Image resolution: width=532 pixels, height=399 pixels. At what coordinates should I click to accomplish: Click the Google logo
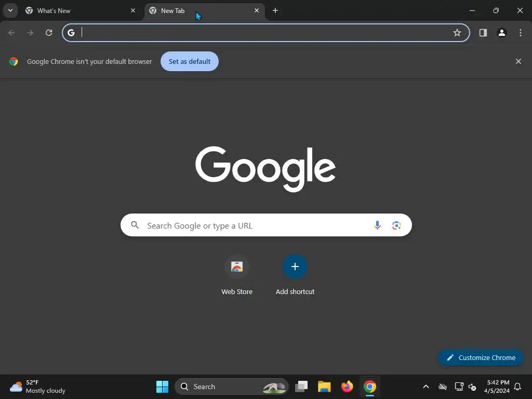pyautogui.click(x=265, y=169)
